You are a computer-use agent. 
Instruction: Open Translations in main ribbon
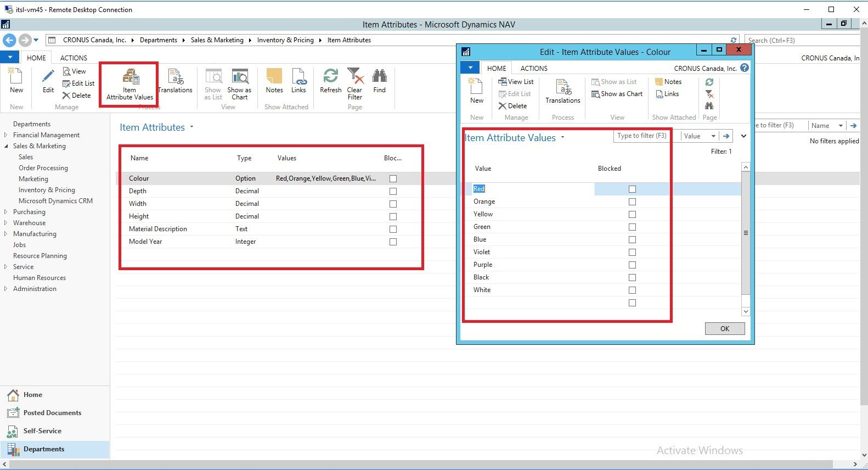tap(176, 81)
